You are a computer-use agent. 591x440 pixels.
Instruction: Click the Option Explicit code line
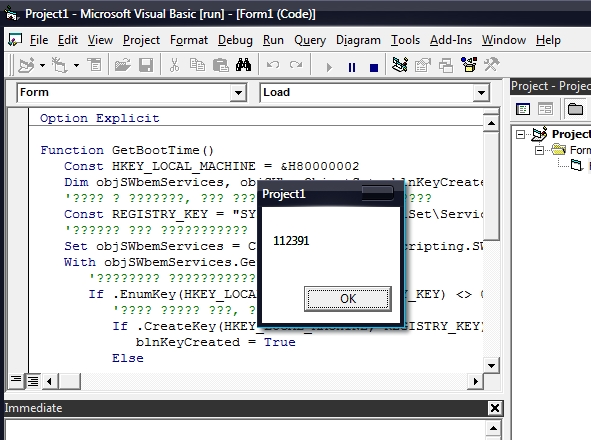pyautogui.click(x=100, y=118)
